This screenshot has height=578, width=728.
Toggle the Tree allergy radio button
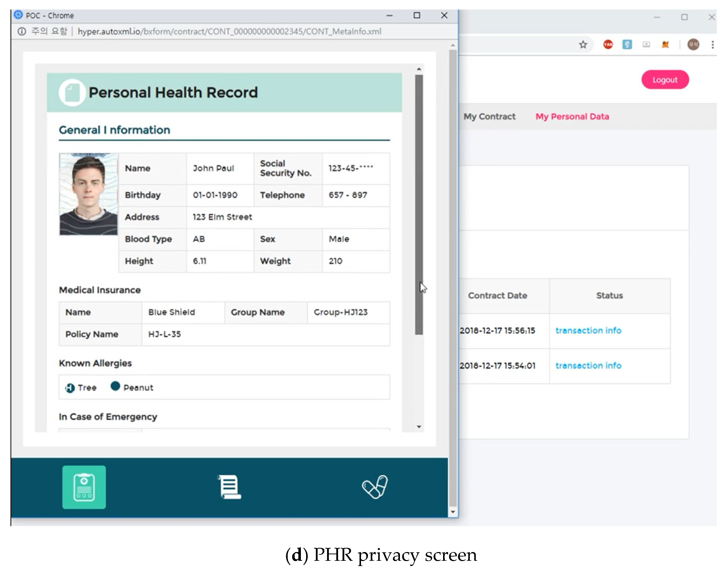click(x=70, y=388)
